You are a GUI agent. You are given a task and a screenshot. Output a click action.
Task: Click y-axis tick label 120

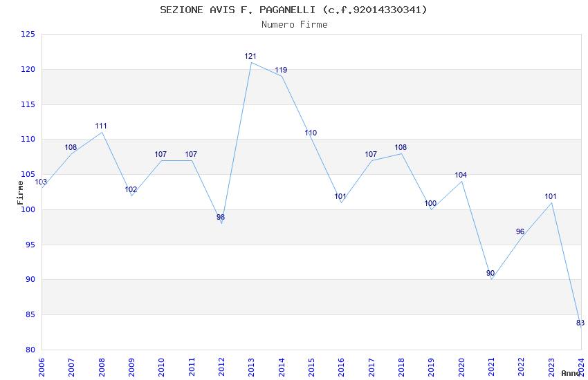pos(28,69)
